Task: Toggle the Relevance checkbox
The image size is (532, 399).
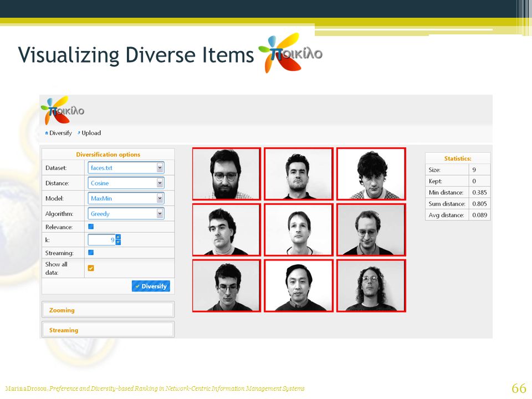Action: [91, 227]
